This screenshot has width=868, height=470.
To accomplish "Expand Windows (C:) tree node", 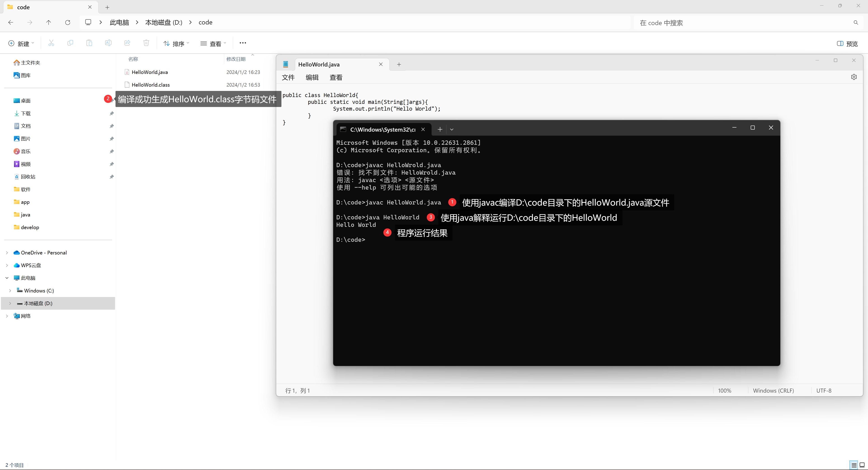I will point(10,291).
